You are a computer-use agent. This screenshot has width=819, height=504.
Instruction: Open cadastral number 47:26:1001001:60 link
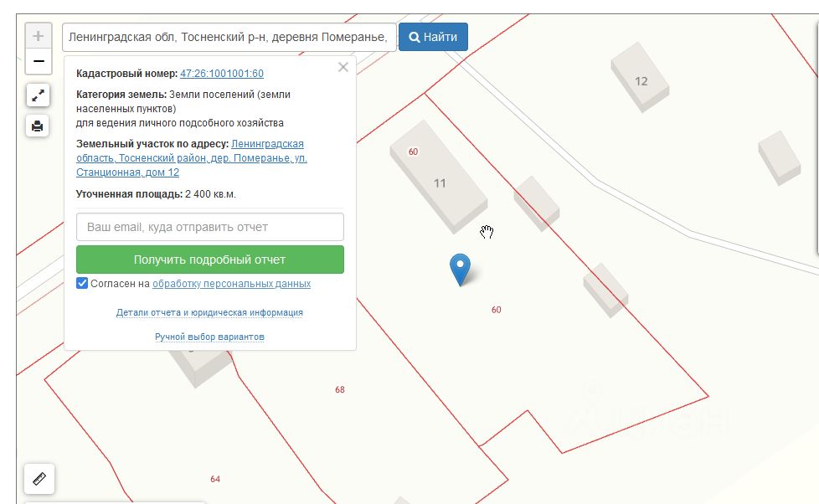coord(222,74)
